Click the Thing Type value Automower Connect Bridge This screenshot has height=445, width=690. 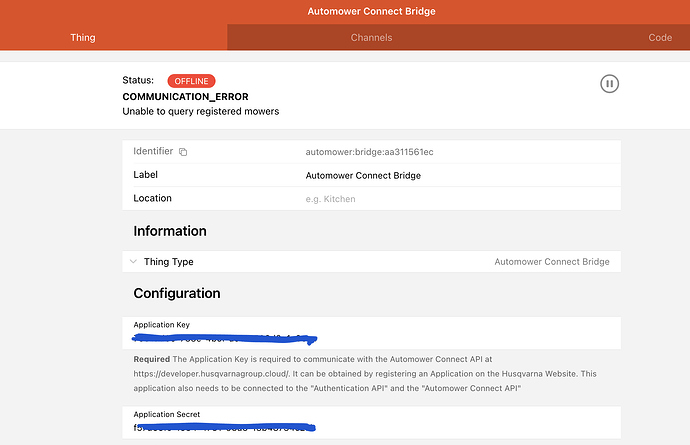pos(551,262)
